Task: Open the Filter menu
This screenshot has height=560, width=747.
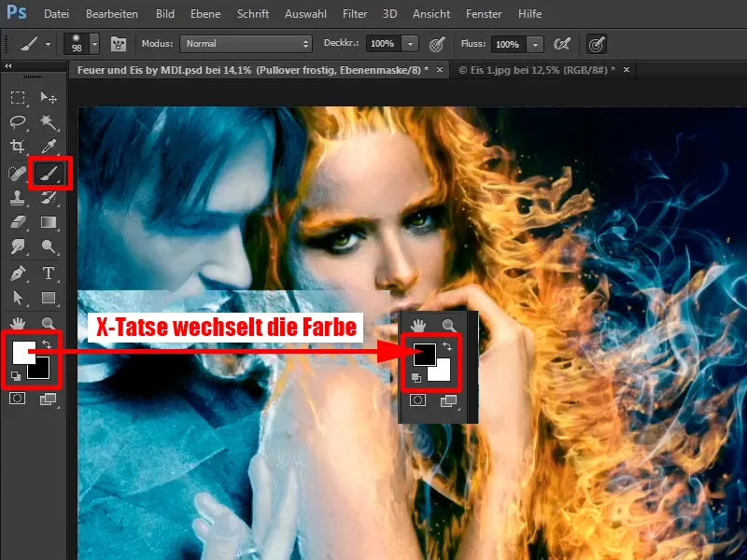Action: tap(355, 14)
